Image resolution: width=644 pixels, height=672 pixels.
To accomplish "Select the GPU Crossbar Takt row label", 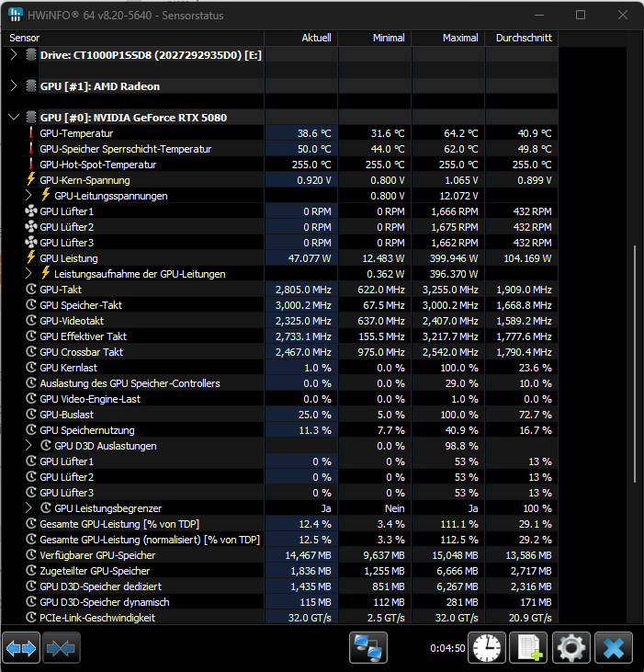I will (x=82, y=352).
